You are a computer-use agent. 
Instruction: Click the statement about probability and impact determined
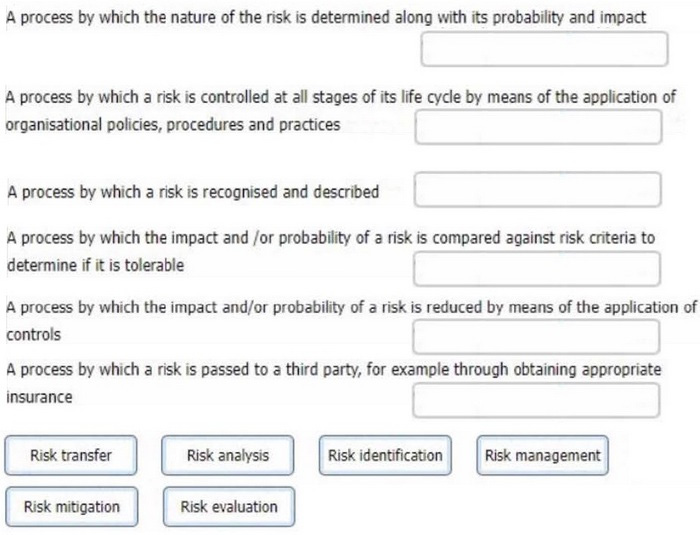326,18
